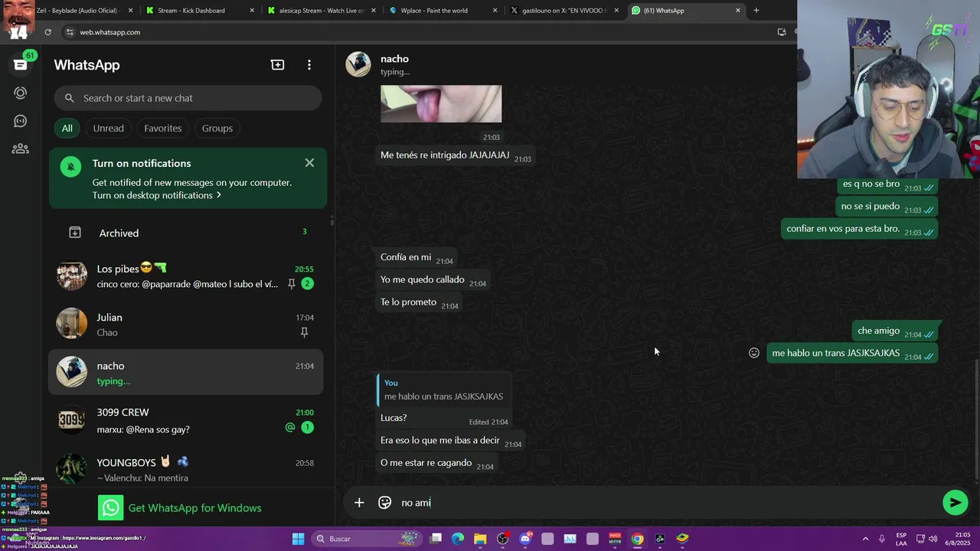Open the Channels icon in WhatsApp sidebar

point(21,121)
